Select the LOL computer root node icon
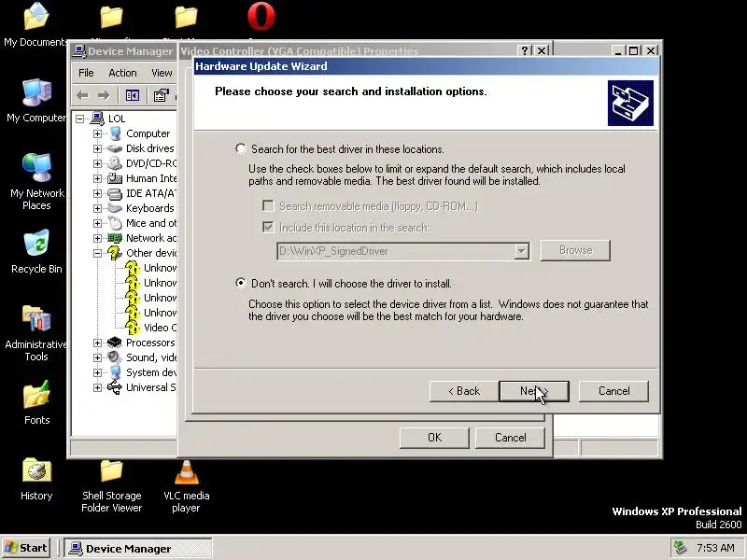 97,119
